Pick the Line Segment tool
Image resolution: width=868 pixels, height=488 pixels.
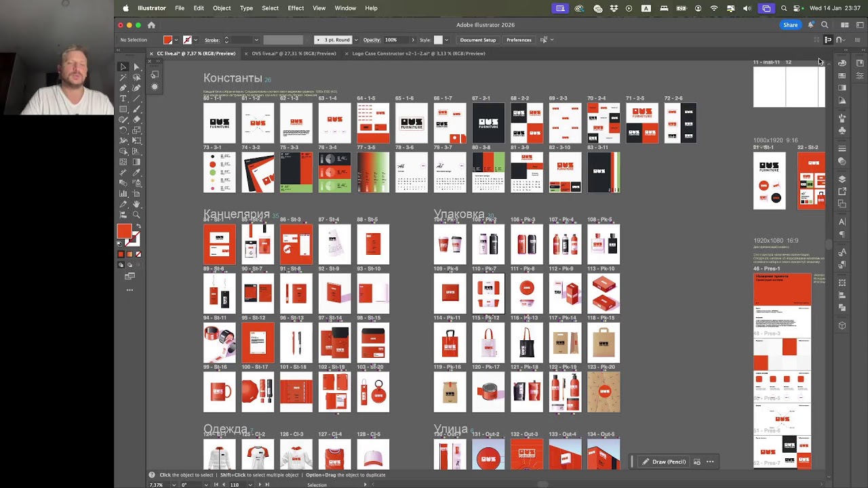[136, 99]
